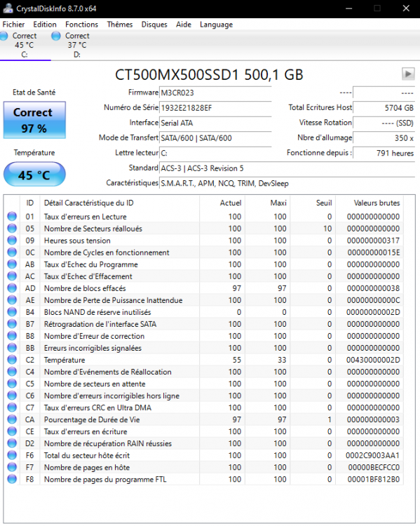Image resolution: width=420 pixels, height=526 pixels.
Task: Click the Caractéristiques field with S.M.A.R.T.
Action: [x=287, y=184]
